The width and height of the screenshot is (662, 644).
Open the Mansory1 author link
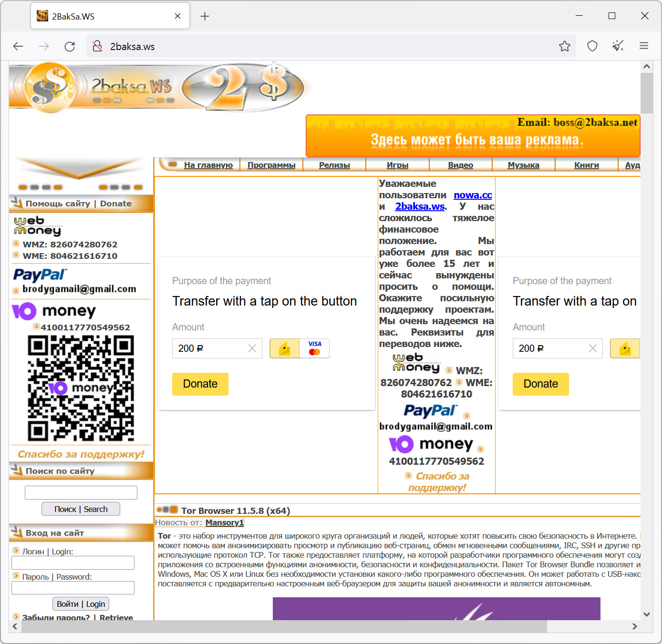point(225,522)
